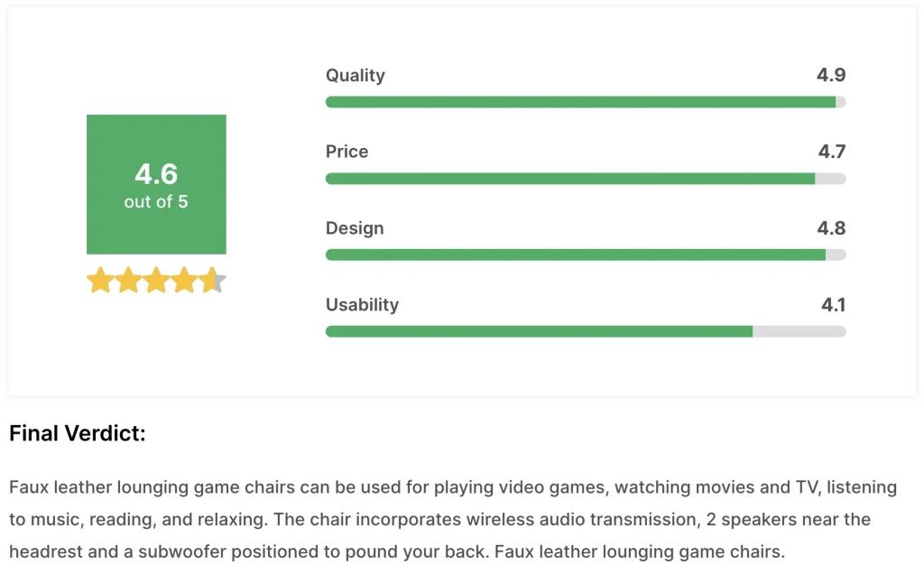Image resolution: width=924 pixels, height=574 pixels.
Task: Click the Quality label
Action: 356,76
